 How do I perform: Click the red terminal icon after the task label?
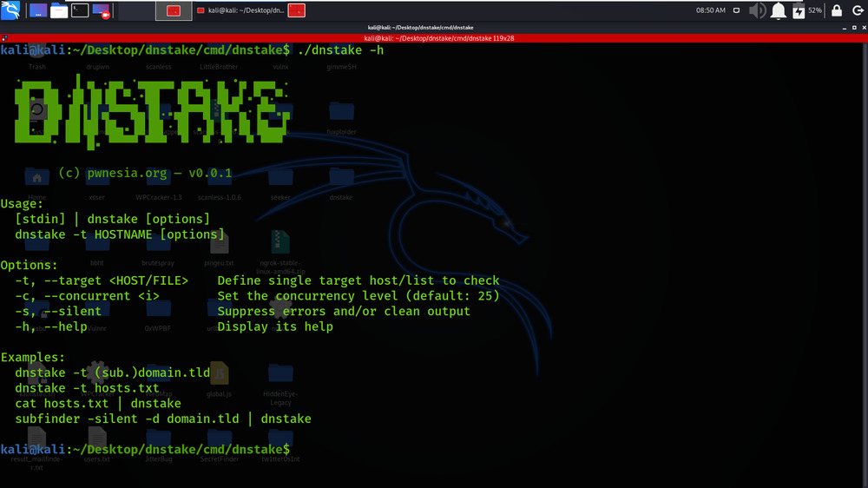297,10
